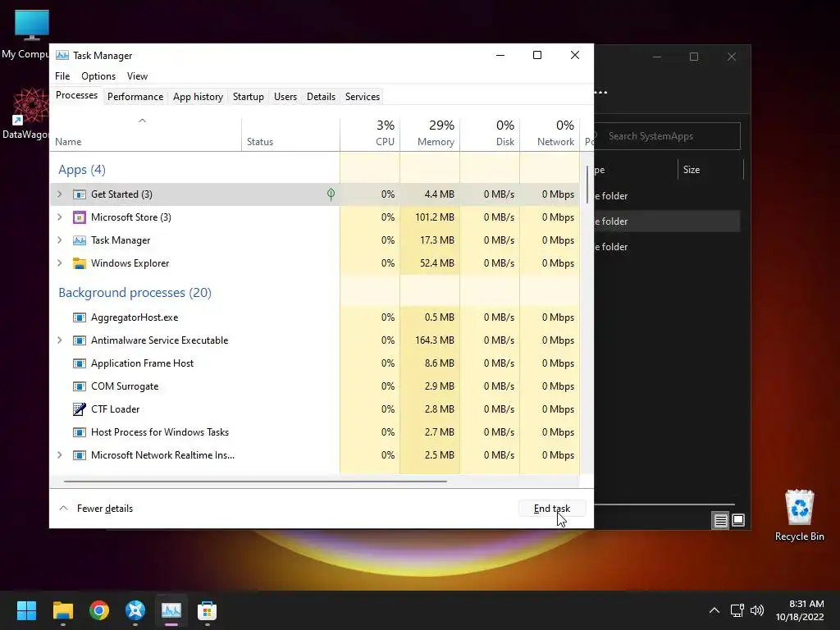
Task: Expand Antimalware Service Executable row
Action: pyautogui.click(x=60, y=340)
